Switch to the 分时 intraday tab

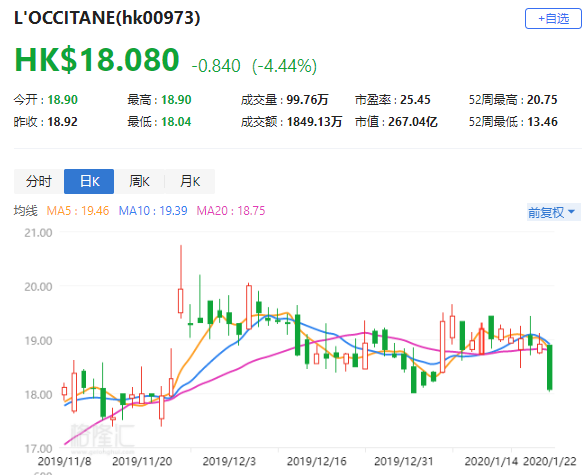pos(39,181)
